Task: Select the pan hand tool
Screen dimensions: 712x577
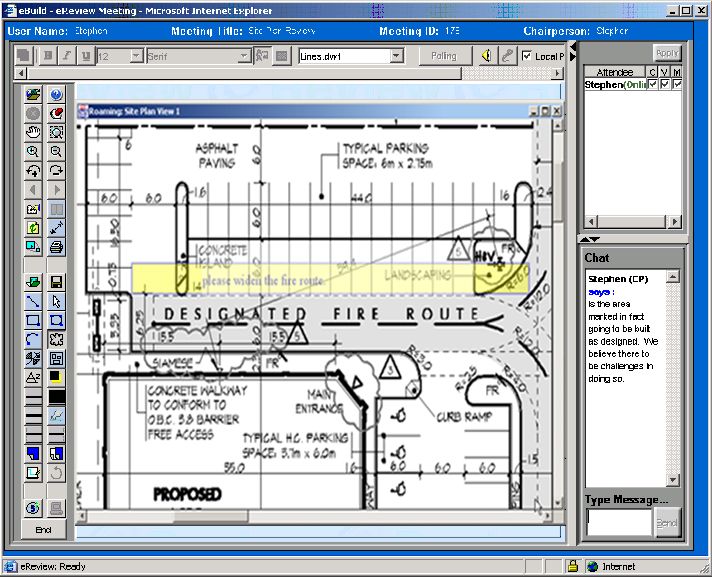Action: point(33,132)
